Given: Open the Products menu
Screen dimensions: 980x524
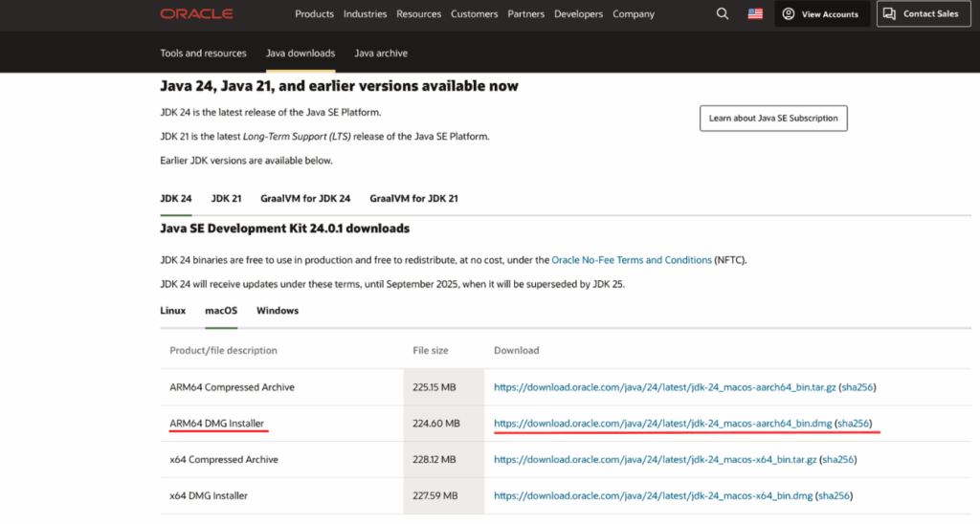Looking at the screenshot, I should [314, 13].
